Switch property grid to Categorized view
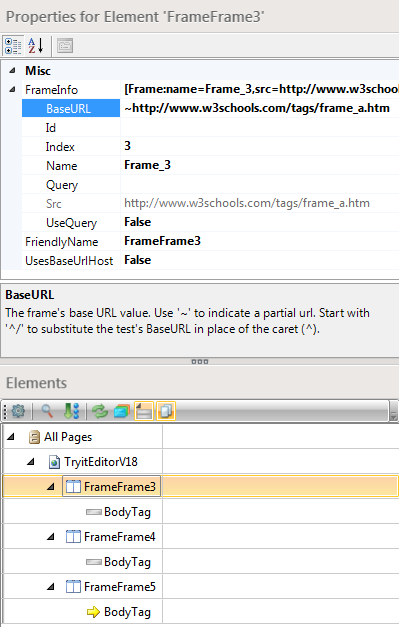The width and height of the screenshot is (399, 627). [13, 46]
